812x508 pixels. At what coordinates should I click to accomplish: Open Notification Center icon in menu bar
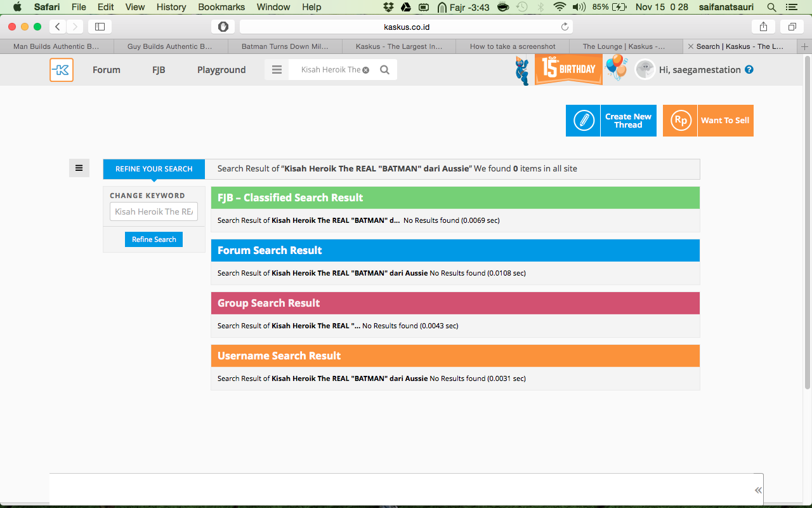(x=790, y=7)
